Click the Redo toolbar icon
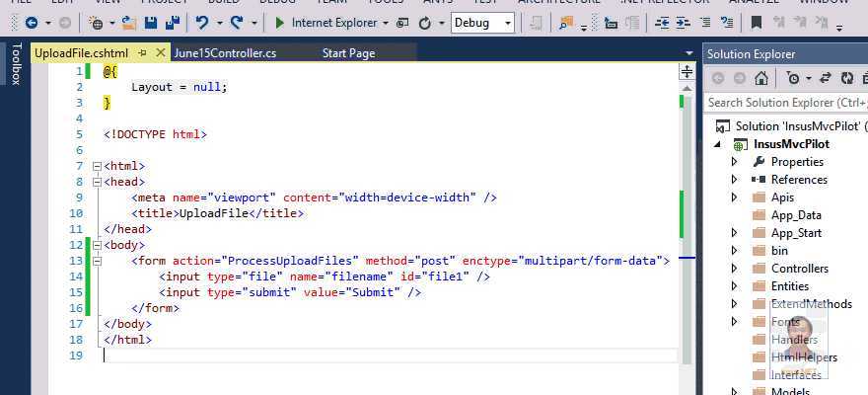This screenshot has width=868, height=395. [x=237, y=23]
